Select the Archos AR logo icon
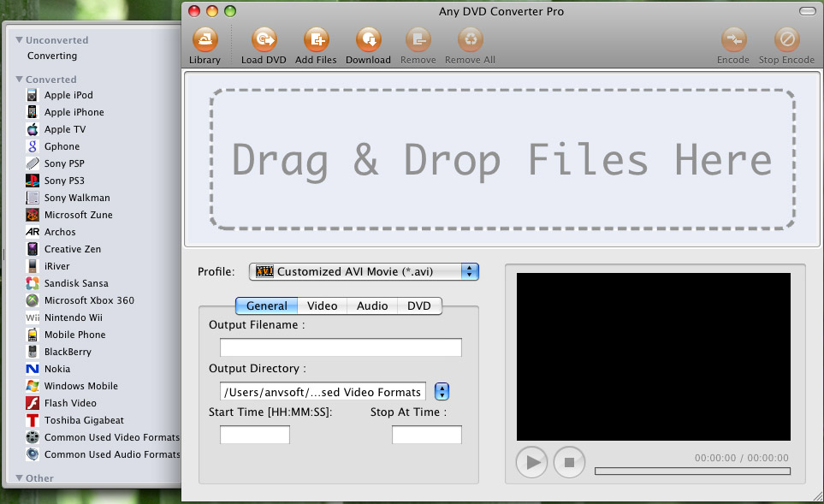 click(33, 232)
